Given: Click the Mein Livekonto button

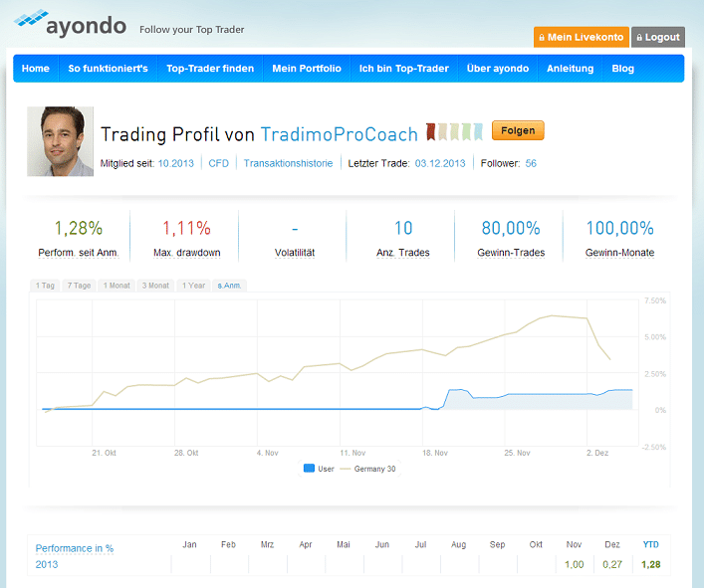Looking at the screenshot, I should (x=580, y=38).
